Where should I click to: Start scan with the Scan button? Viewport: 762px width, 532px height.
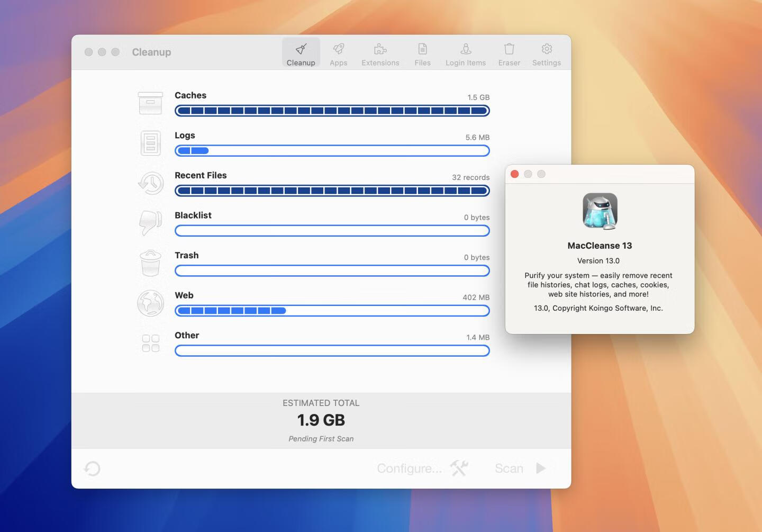520,468
